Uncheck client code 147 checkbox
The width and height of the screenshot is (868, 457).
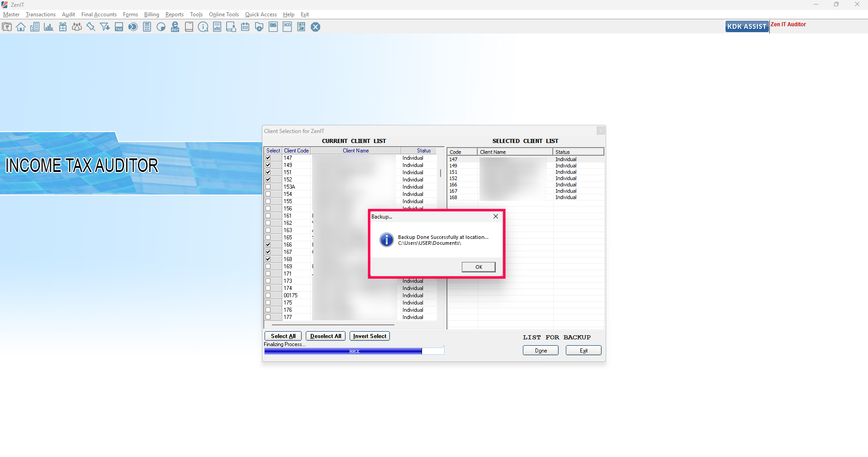268,158
